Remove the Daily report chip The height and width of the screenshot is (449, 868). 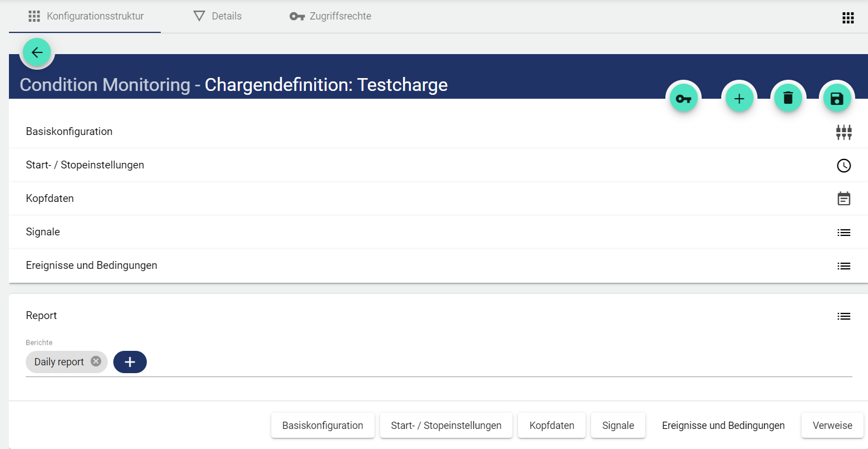(96, 361)
